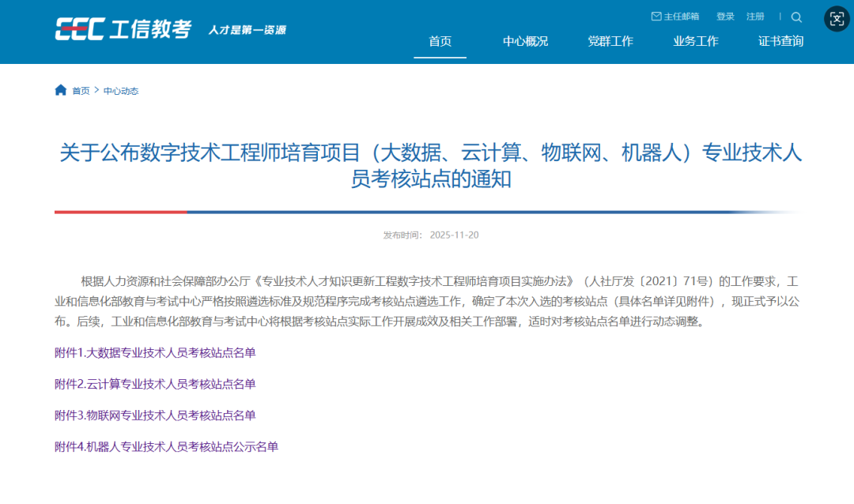
Task: Click the round text-recognition icon at top right
Action: (x=837, y=19)
